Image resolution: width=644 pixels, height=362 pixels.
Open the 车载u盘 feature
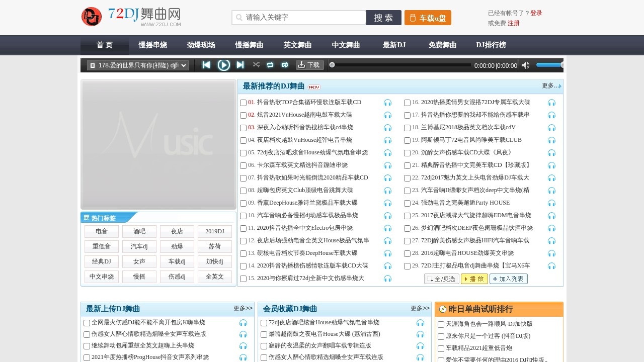click(x=427, y=17)
